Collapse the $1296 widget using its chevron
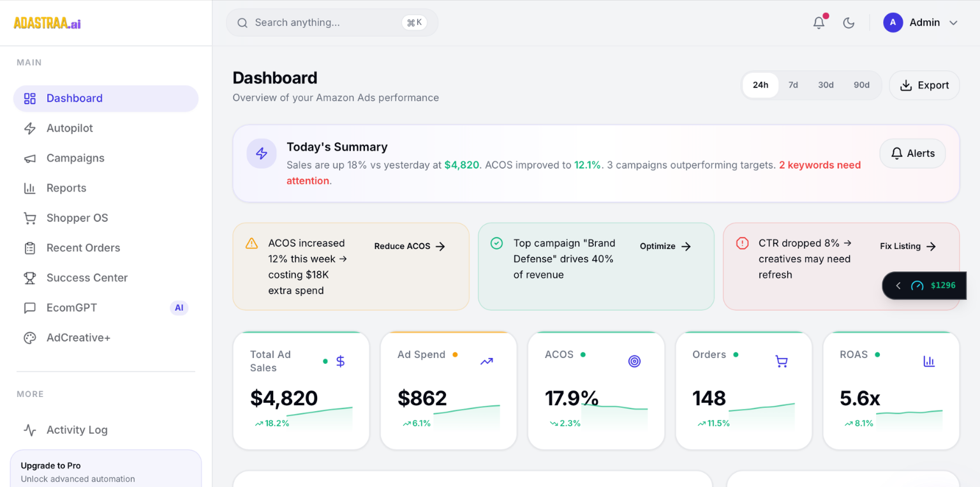Image resolution: width=980 pixels, height=487 pixels. (898, 285)
